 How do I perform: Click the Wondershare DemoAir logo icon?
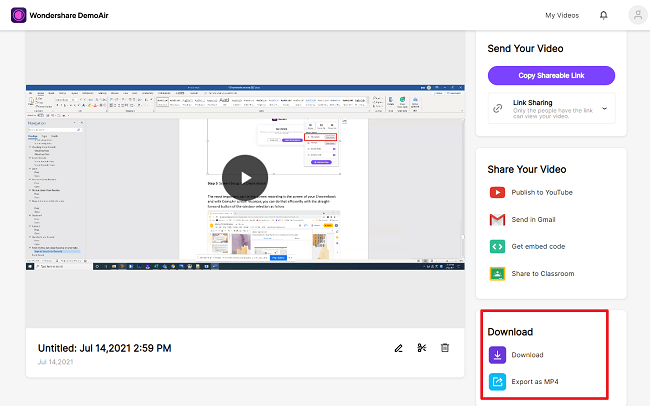coord(19,15)
